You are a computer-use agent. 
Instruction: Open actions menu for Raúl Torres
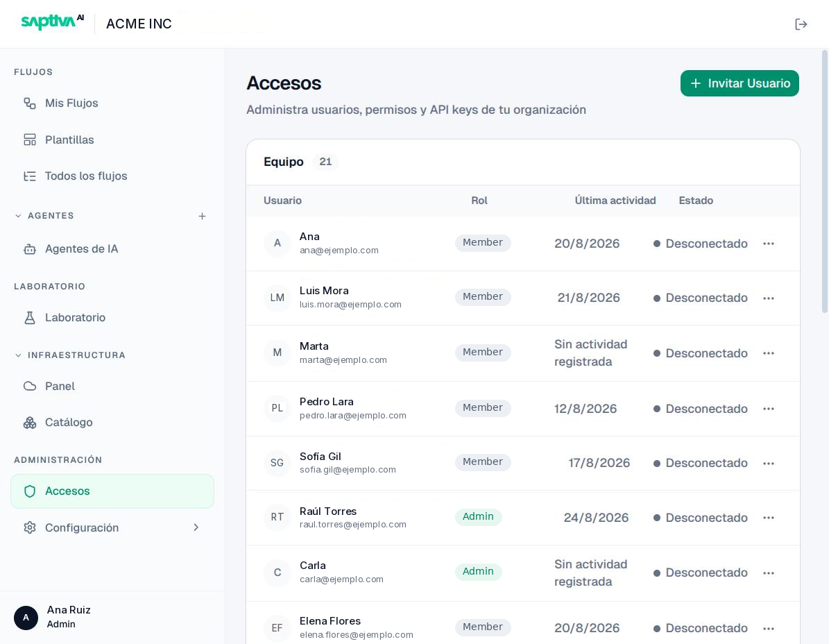point(768,518)
